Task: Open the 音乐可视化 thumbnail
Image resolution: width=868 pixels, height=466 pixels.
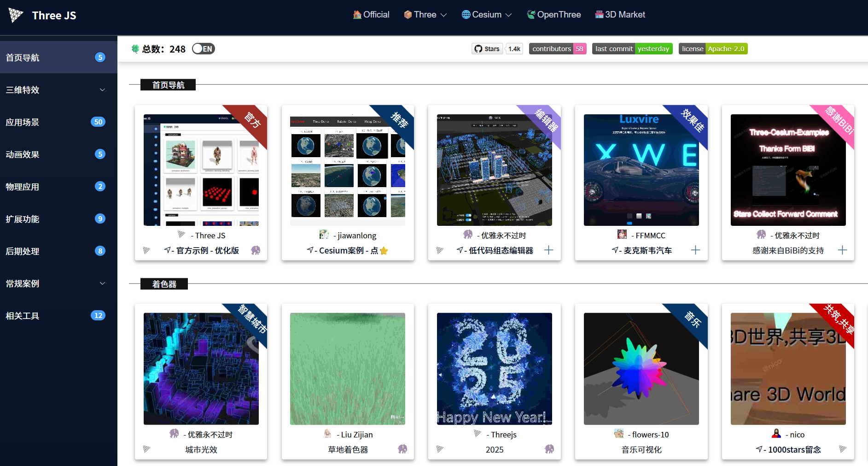Action: pos(641,369)
